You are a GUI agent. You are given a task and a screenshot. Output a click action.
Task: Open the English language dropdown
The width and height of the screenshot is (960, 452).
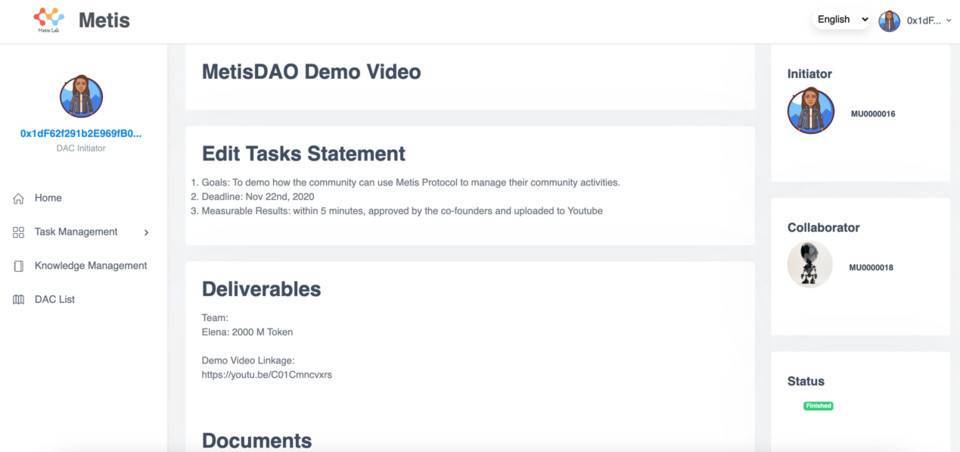tap(842, 20)
